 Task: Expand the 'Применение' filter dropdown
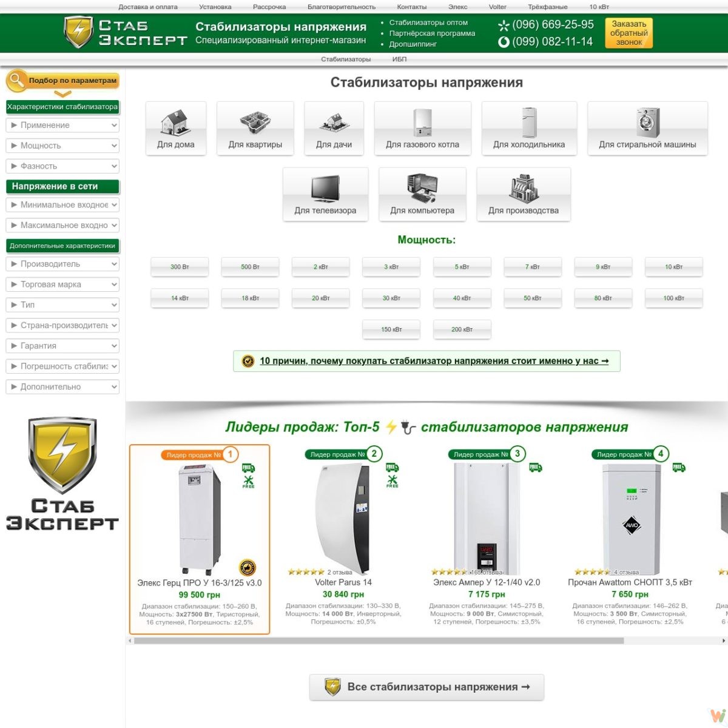click(x=62, y=126)
